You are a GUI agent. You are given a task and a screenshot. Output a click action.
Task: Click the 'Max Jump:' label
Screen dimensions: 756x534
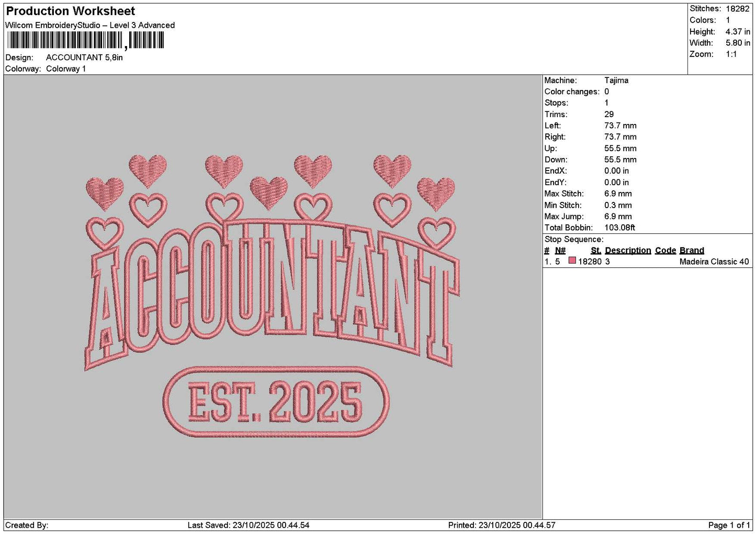(x=563, y=217)
